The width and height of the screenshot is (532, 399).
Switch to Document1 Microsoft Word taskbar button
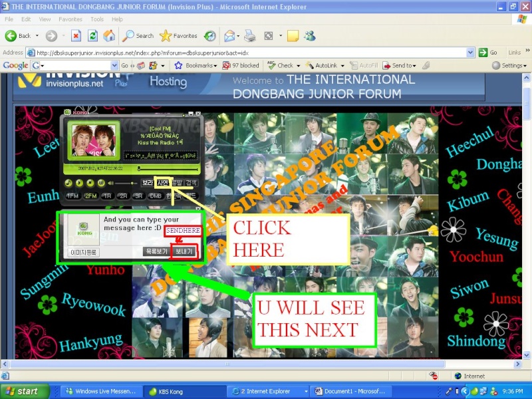(350, 392)
